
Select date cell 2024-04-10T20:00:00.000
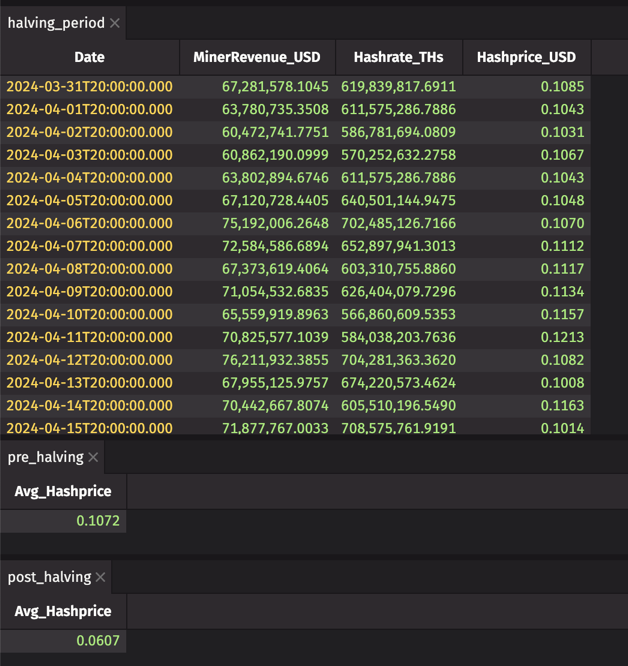point(90,314)
